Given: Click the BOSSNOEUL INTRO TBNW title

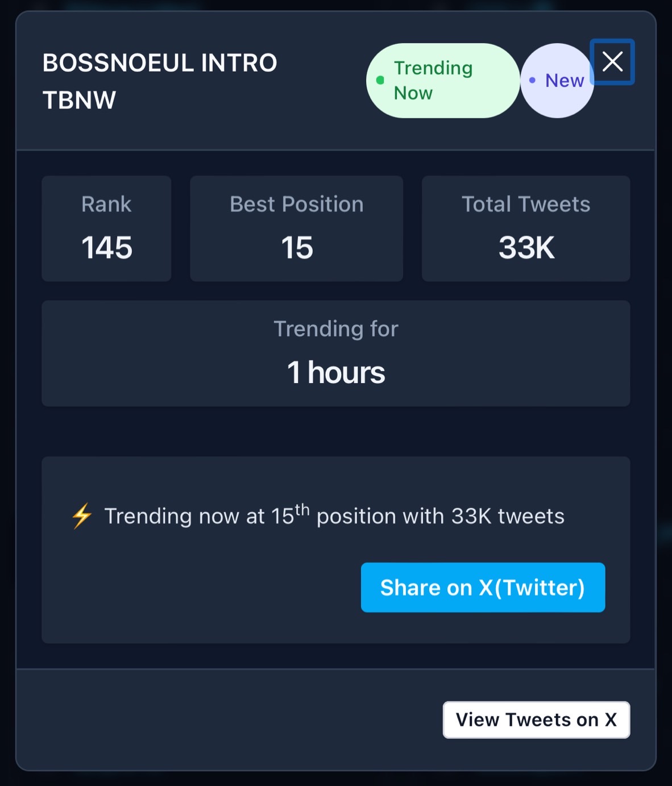Looking at the screenshot, I should click(x=160, y=81).
